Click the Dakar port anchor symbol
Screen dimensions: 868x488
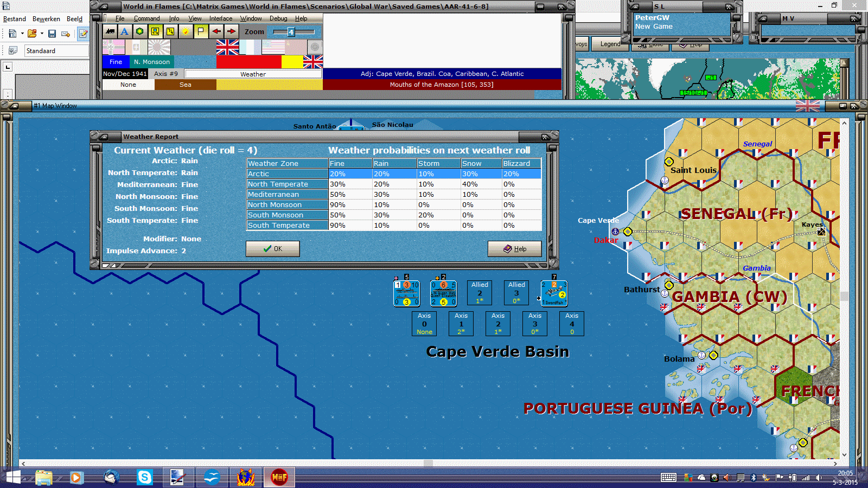tap(615, 232)
